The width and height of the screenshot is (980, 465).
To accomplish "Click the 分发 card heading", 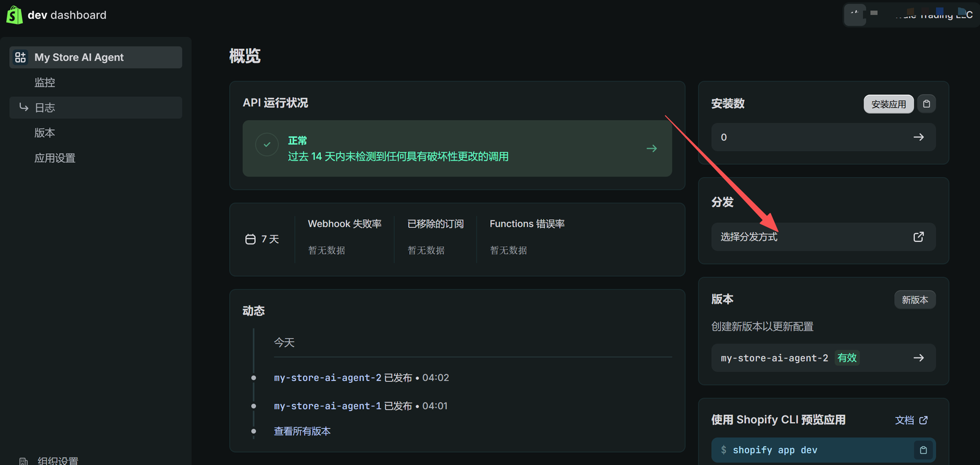I will 722,202.
